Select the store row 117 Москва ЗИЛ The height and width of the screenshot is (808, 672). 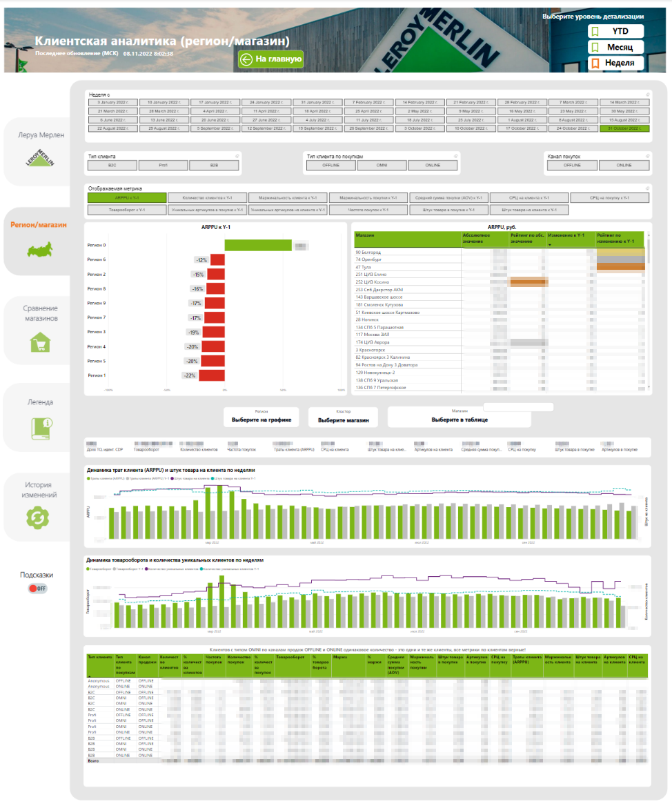(x=499, y=335)
